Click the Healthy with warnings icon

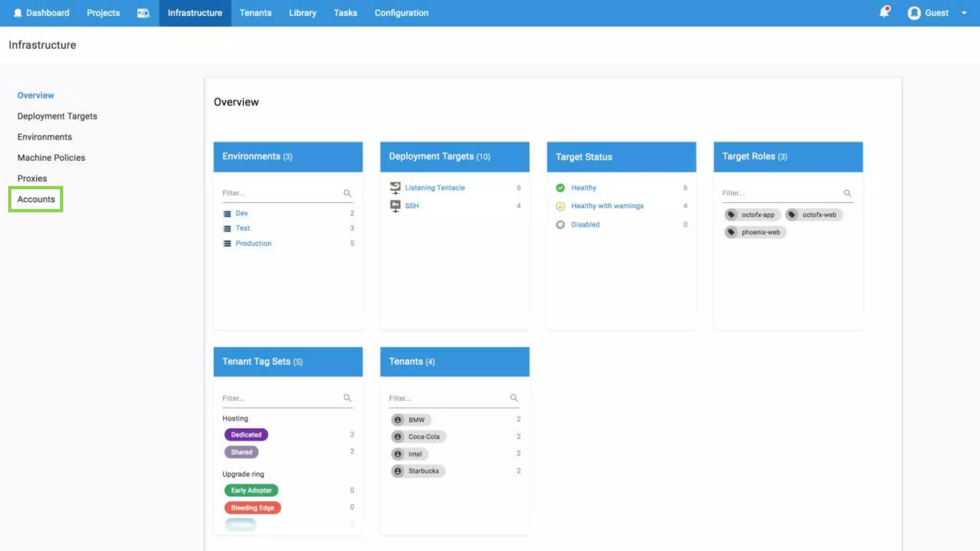click(x=560, y=206)
